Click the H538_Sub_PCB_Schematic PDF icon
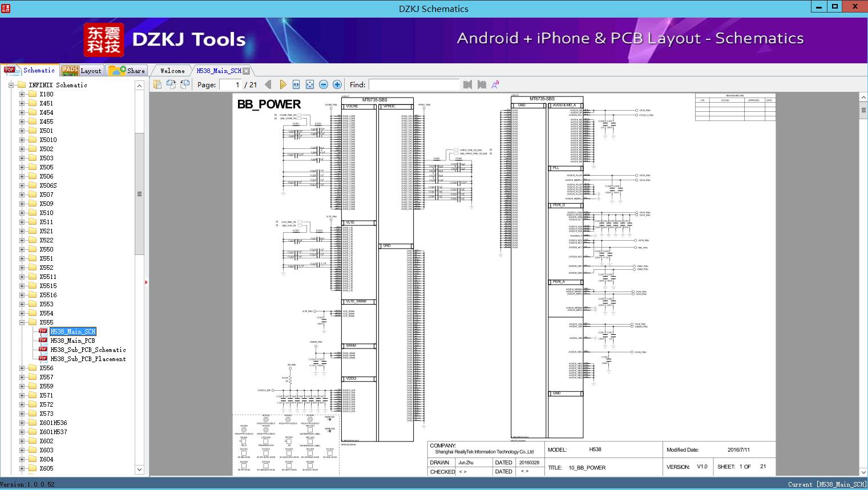Screen dimensions: 868x490 point(43,350)
